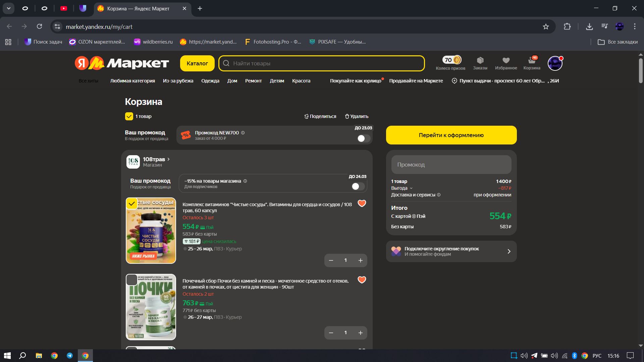
Task: Increase quantity of Чистые сосуды vitamins
Action: [x=360, y=260]
